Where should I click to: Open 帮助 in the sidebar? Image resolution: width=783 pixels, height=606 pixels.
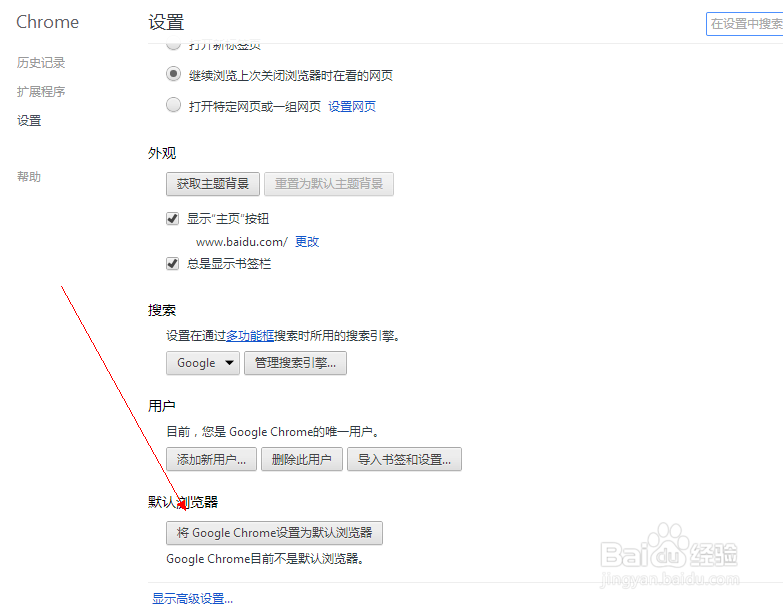pos(29,176)
